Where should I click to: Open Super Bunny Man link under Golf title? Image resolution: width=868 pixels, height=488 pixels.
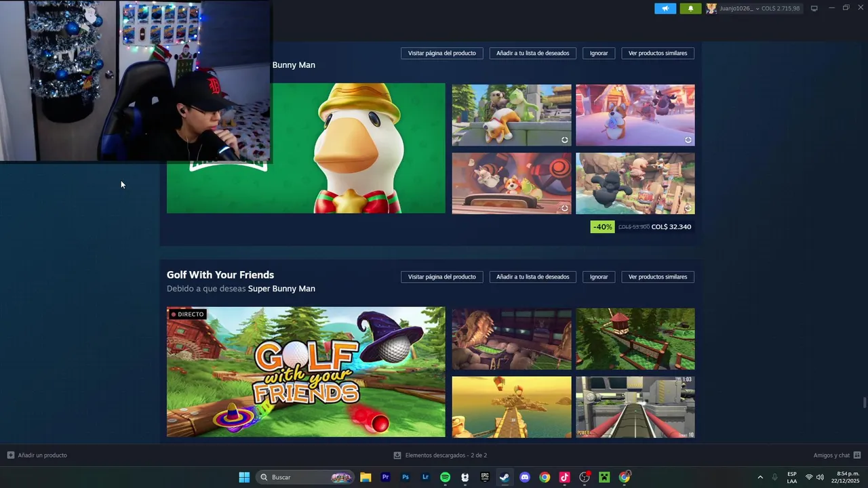tap(281, 289)
